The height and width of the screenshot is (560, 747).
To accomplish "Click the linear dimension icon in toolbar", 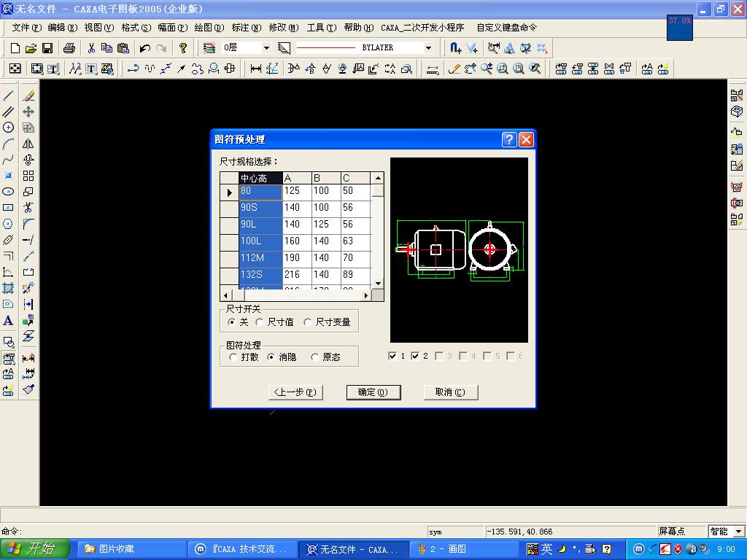I will pos(256,69).
